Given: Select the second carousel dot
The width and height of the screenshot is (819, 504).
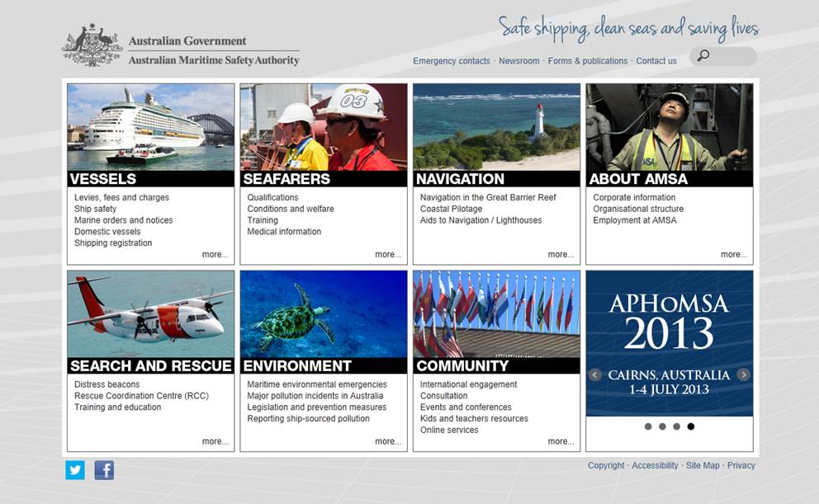Looking at the screenshot, I should pos(662,426).
